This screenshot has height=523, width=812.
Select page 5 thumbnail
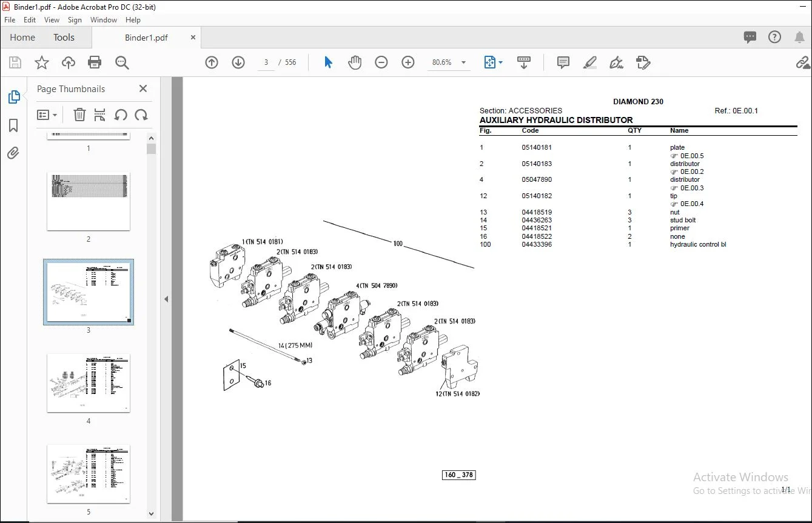[x=89, y=474]
